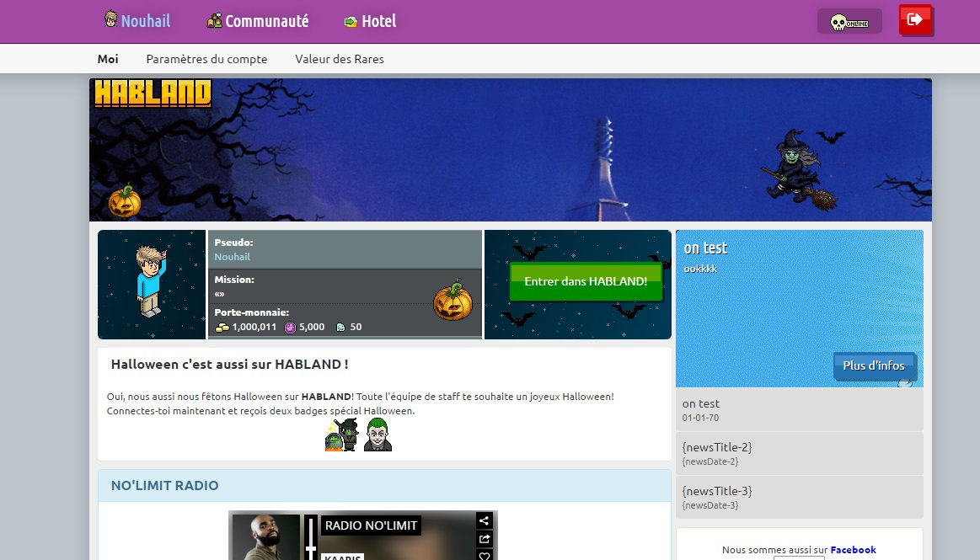Click the red logout icon
The width and height of the screenshot is (980, 560).
(x=915, y=20)
